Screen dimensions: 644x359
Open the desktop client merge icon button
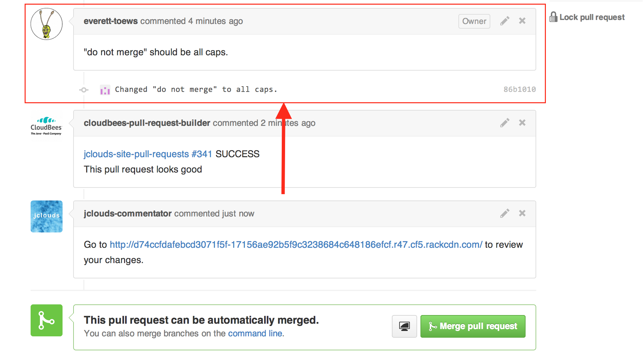click(x=404, y=326)
